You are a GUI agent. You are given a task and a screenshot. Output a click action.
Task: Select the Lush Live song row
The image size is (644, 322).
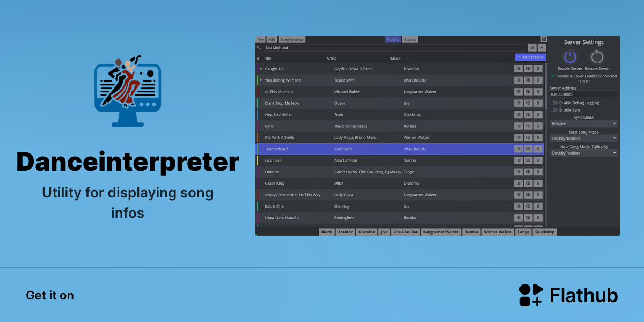[400, 160]
